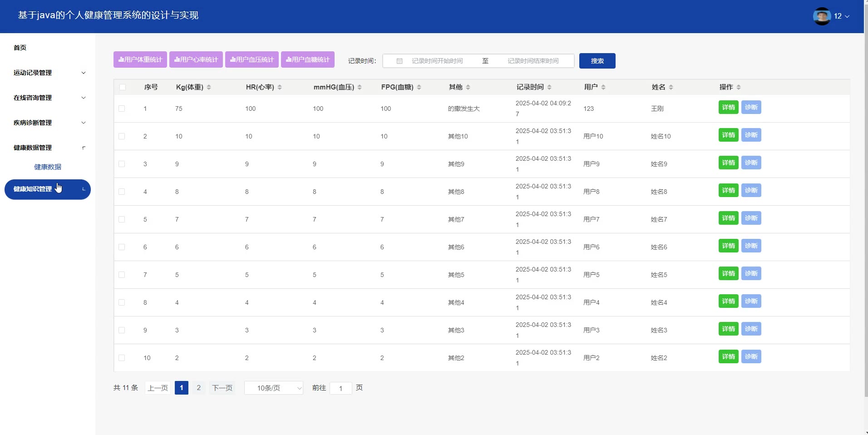Check the checkbox for row 1
Image resolution: width=868 pixels, height=435 pixels.
[122, 109]
